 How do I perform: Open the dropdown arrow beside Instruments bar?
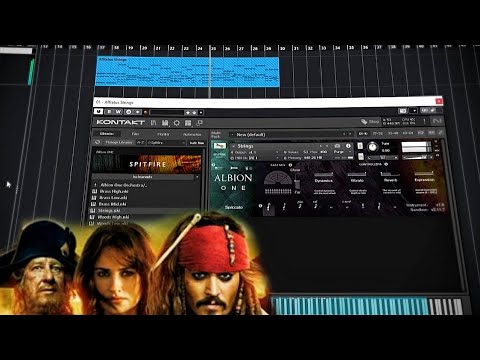pyautogui.click(x=197, y=177)
